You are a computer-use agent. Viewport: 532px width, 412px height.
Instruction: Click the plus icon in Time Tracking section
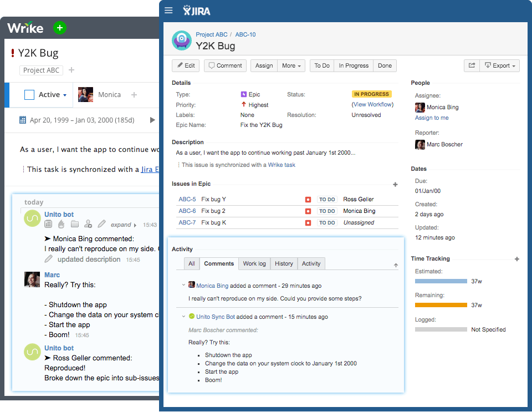coord(517,258)
